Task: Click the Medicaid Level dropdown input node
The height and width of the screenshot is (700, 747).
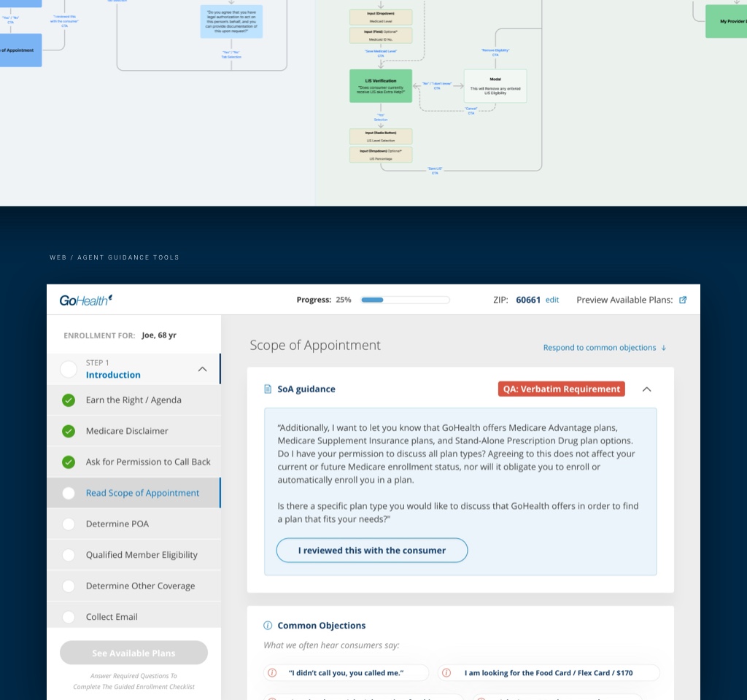Action: coord(381,17)
